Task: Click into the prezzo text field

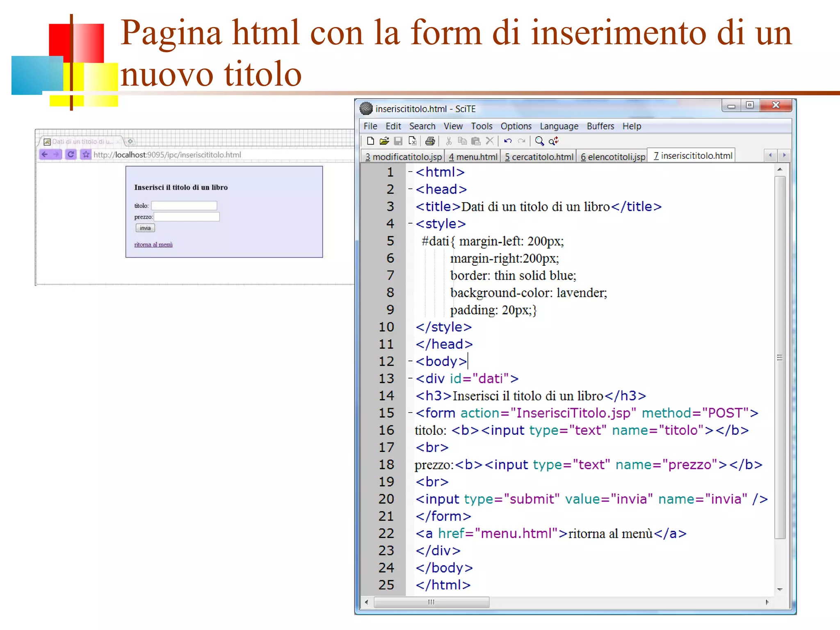Action: [187, 217]
